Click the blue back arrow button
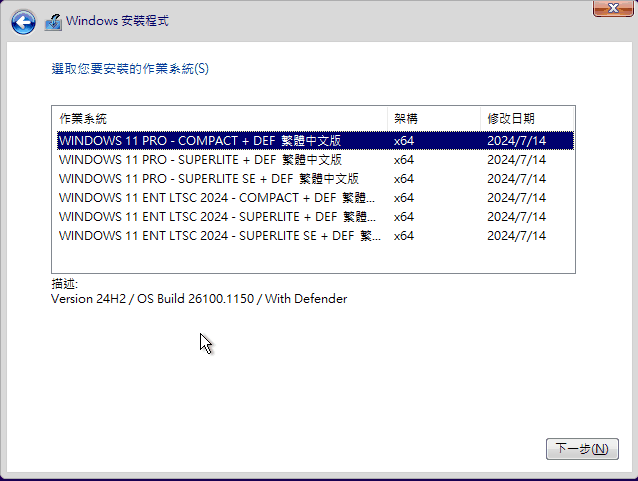 pyautogui.click(x=23, y=22)
